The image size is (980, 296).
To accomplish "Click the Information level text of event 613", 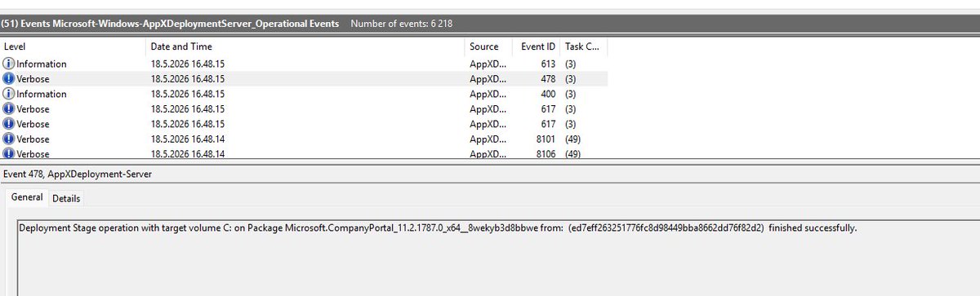I will click(42, 64).
